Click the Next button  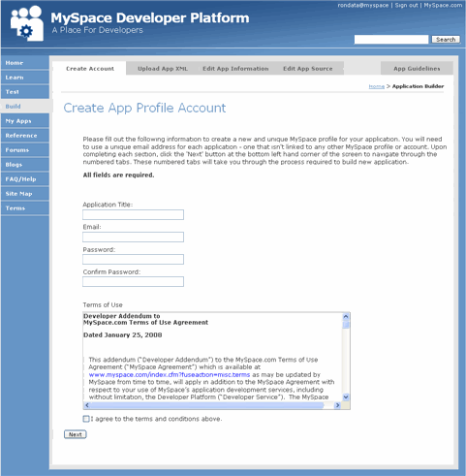click(76, 434)
